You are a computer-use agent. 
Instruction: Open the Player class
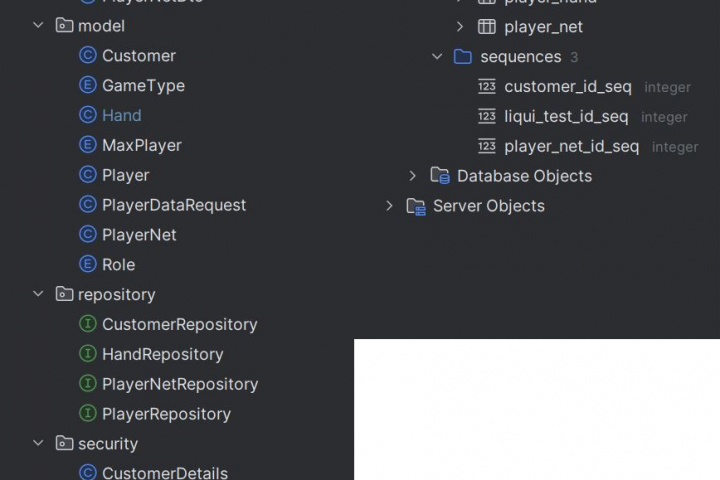(125, 175)
